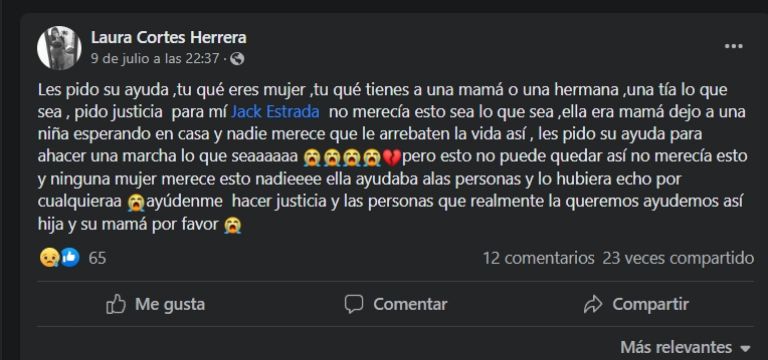Click the share arrow Compartir icon
This screenshot has height=360, width=768.
pos(593,304)
